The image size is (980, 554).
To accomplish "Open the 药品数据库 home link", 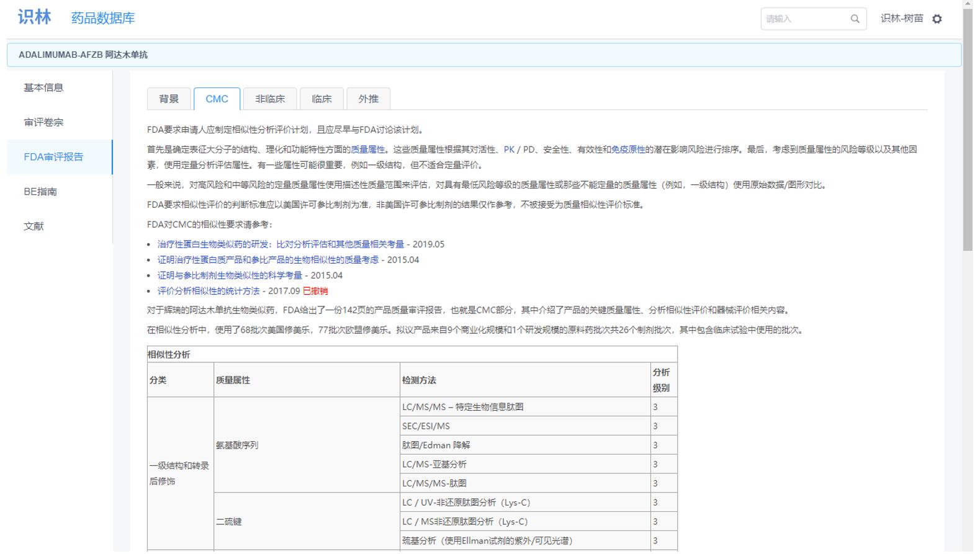I will coord(103,18).
